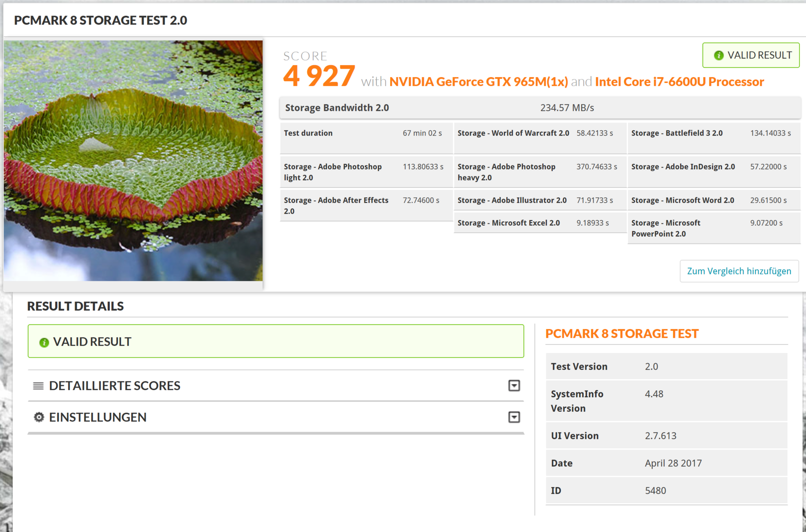Select the 9.07200 s value
Image resolution: width=806 pixels, height=532 pixels.
(x=766, y=223)
